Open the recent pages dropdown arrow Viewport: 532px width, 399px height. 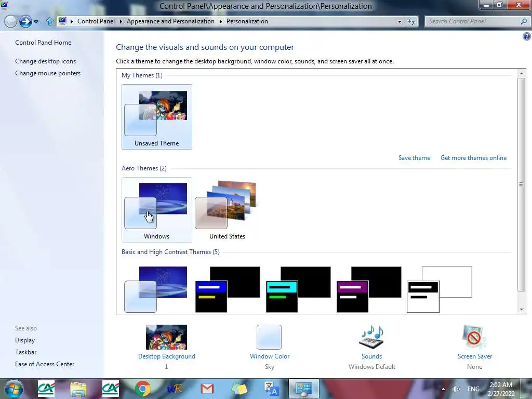coord(36,22)
